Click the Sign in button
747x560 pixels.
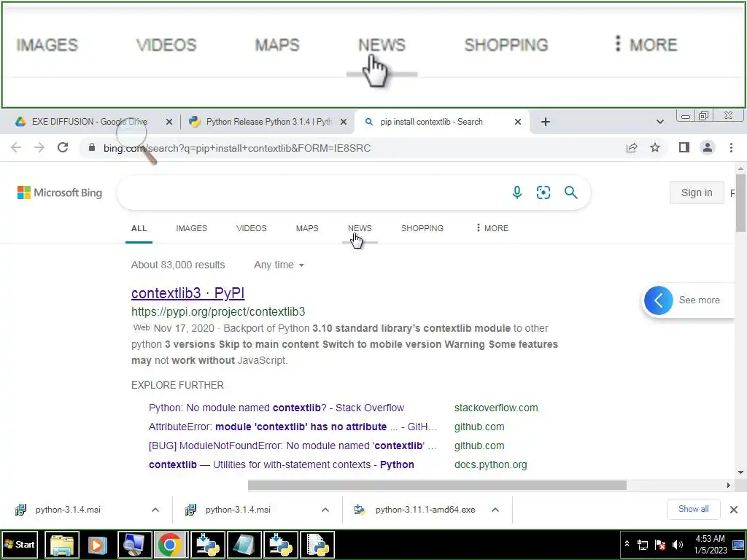pyautogui.click(x=697, y=192)
